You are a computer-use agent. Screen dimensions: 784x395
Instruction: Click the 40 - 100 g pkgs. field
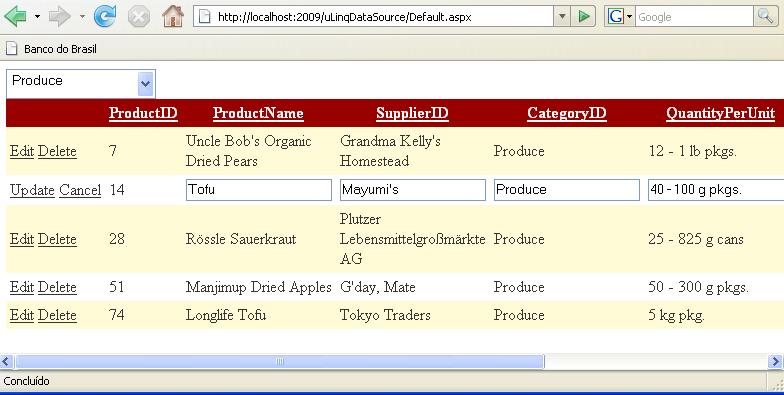click(x=716, y=190)
